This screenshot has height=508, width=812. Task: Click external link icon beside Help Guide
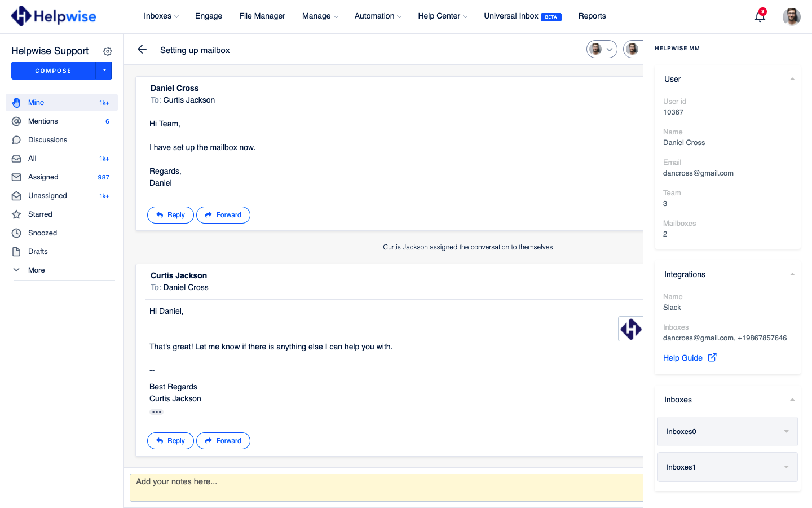tap(712, 357)
